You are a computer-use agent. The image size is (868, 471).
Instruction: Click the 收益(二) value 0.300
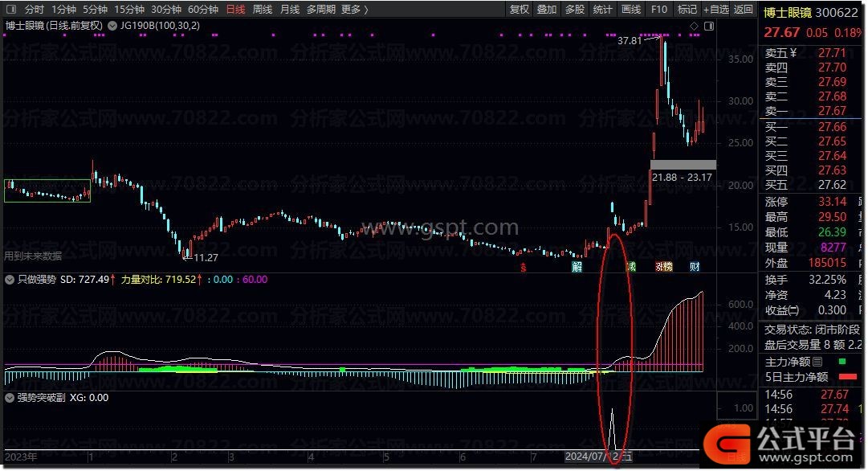click(832, 310)
